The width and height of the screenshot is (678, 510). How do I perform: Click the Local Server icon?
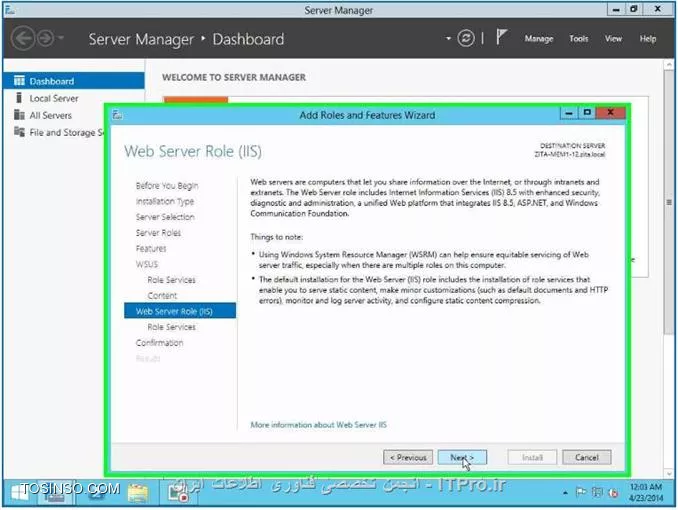pyautogui.click(x=19, y=98)
